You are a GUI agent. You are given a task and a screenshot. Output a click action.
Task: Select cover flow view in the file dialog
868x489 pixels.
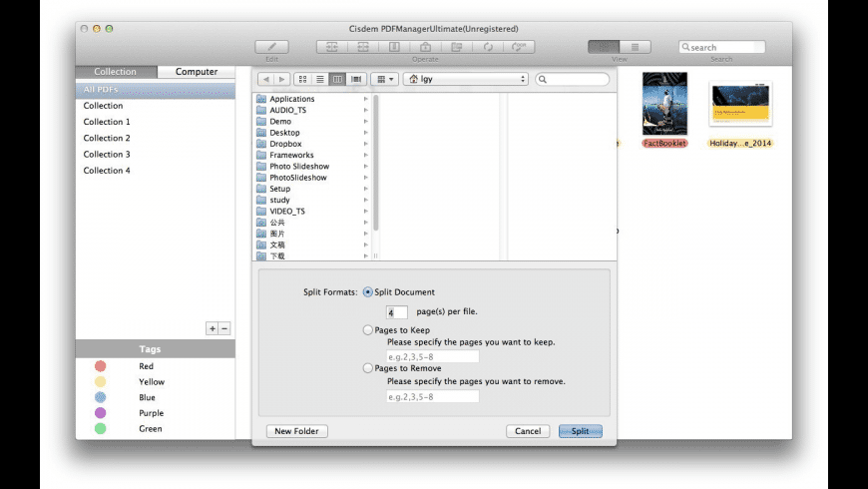pyautogui.click(x=356, y=79)
